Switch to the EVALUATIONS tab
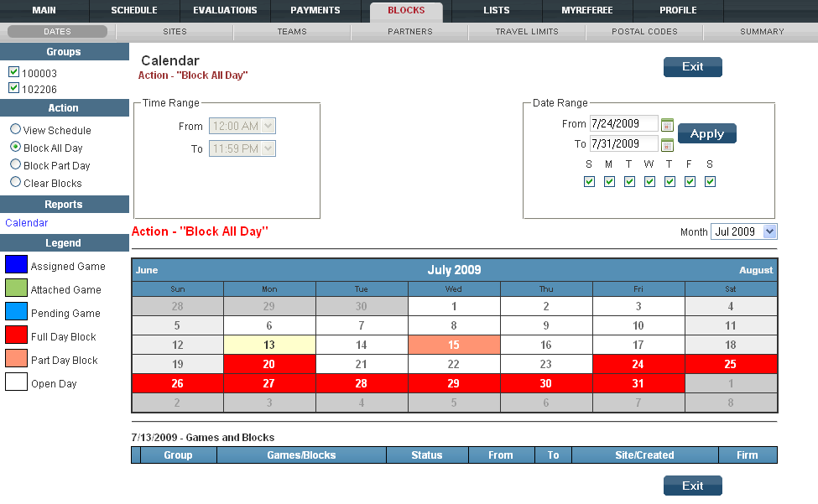The image size is (818, 504). pos(225,10)
